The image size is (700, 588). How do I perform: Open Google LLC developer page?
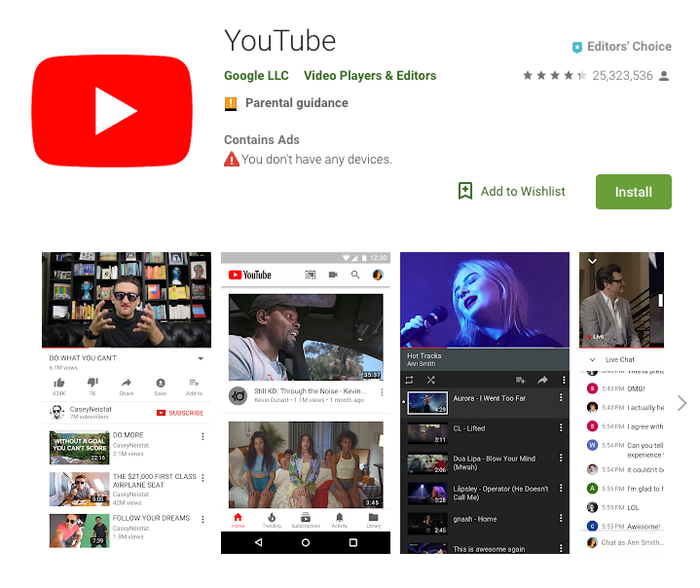coord(256,76)
